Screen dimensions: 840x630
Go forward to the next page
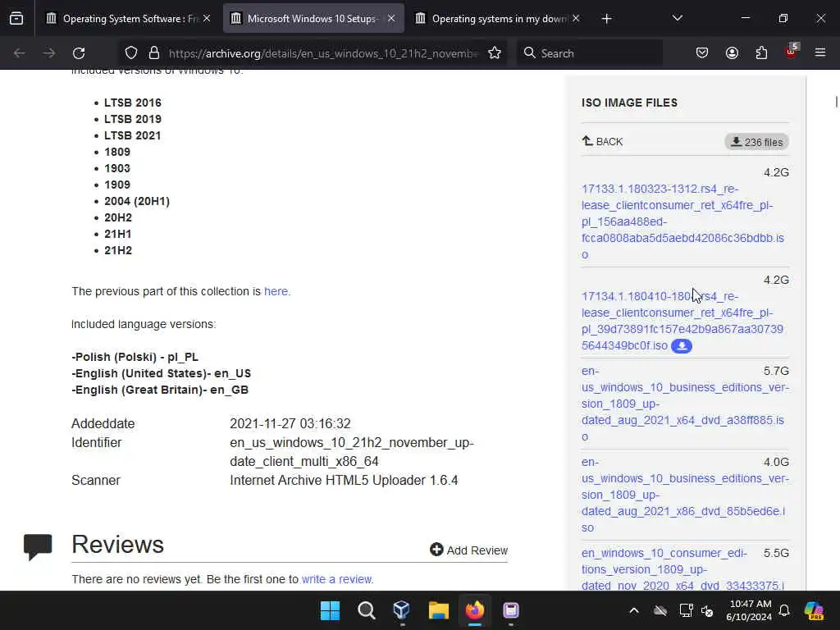point(48,53)
